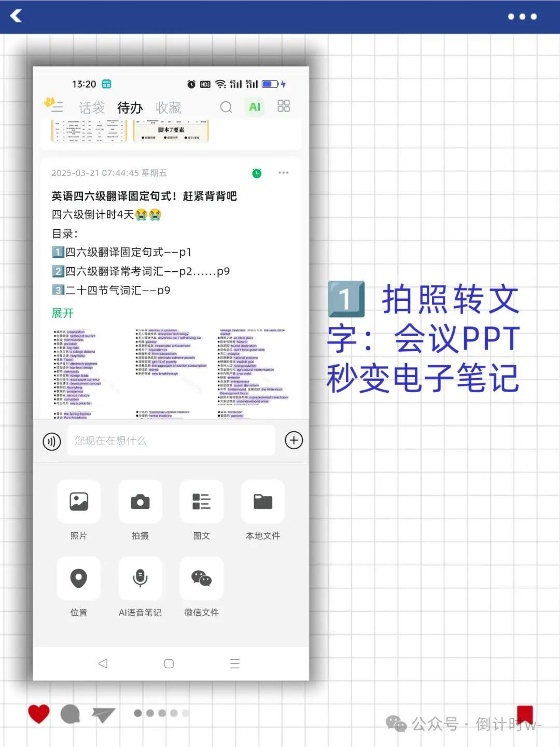560x747 pixels.
Task: Switch to the 话袋 tab
Action: pyautogui.click(x=92, y=107)
